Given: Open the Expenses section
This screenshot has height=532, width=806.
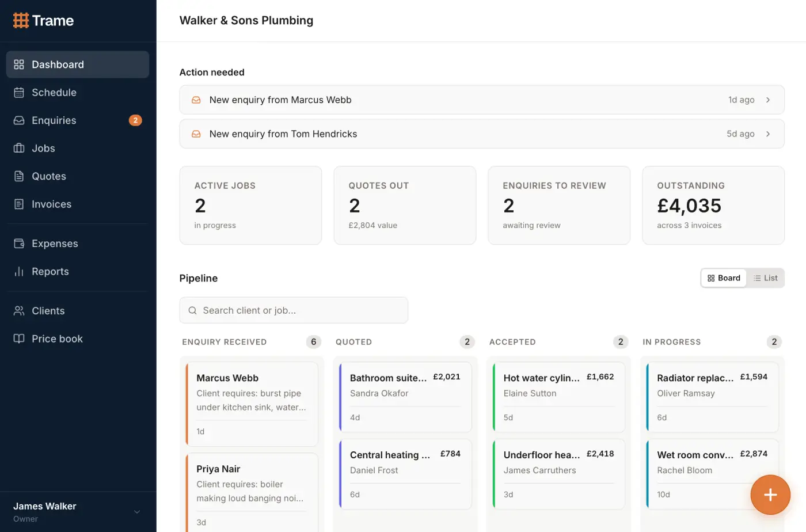Looking at the screenshot, I should coord(78,244).
